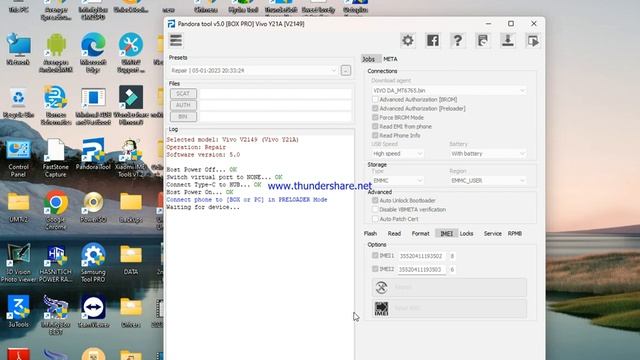Viewport: 640px width, 360px height.
Task: Open the Facebook page icon
Action: pyautogui.click(x=433, y=40)
